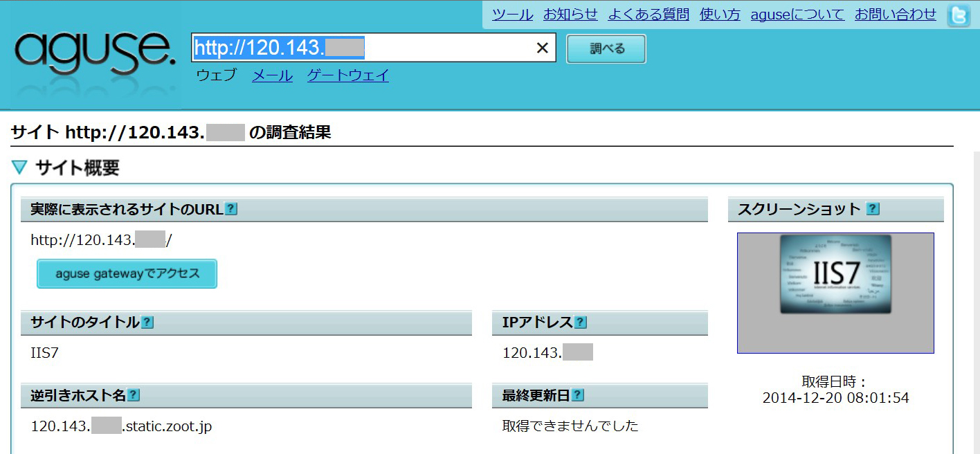This screenshot has width=980, height=454.
Task: Click the Twitter bird icon
Action: tap(959, 15)
